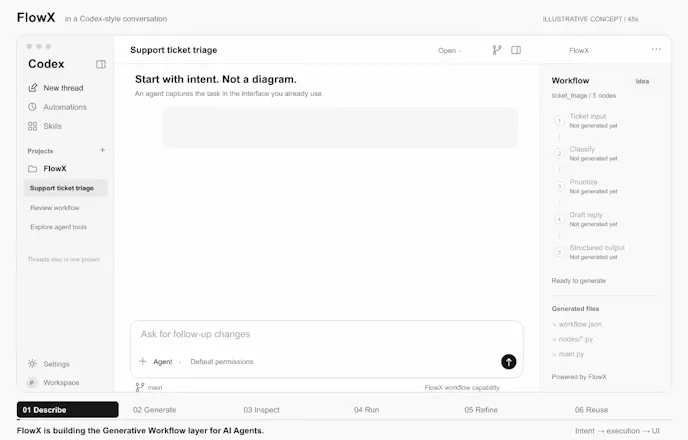
Task: Click the Support ticket triage header title
Action: [174, 50]
